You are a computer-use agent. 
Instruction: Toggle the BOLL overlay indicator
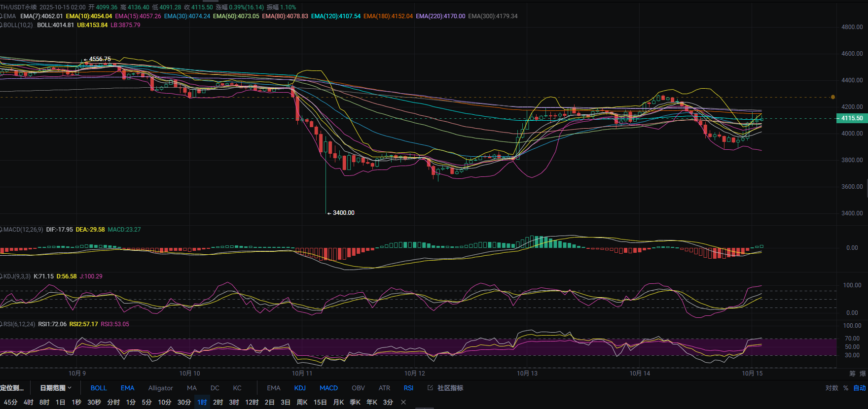pos(99,388)
